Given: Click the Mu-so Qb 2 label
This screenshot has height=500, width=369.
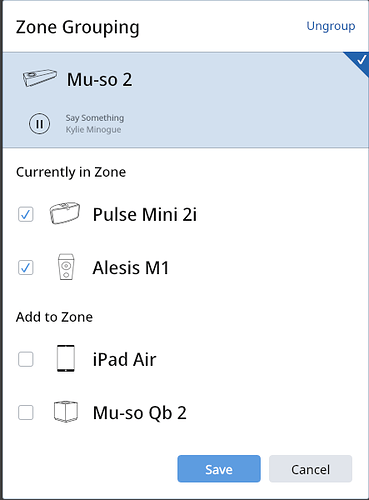Looking at the screenshot, I should [139, 413].
